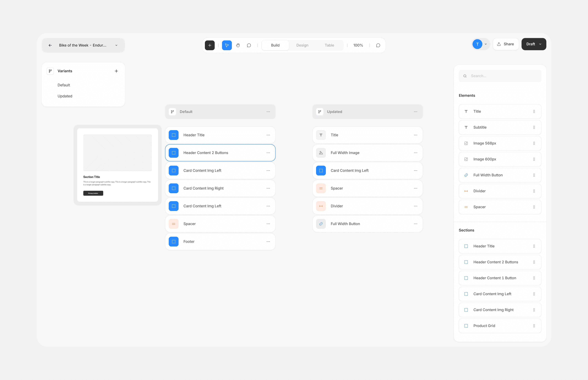Image resolution: width=588 pixels, height=380 pixels.
Task: Select the Updated variant in Variants panel
Action: click(65, 96)
